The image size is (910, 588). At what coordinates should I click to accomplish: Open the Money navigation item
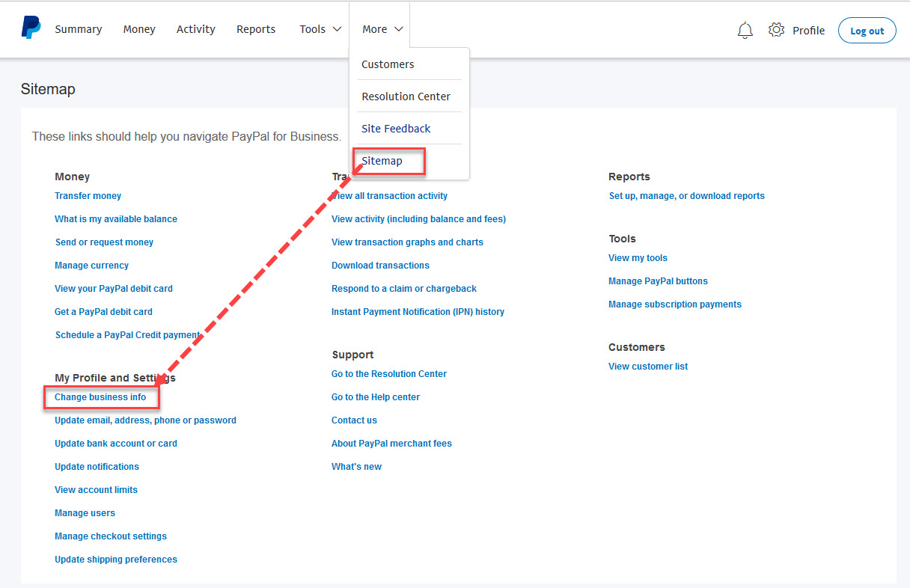[139, 29]
